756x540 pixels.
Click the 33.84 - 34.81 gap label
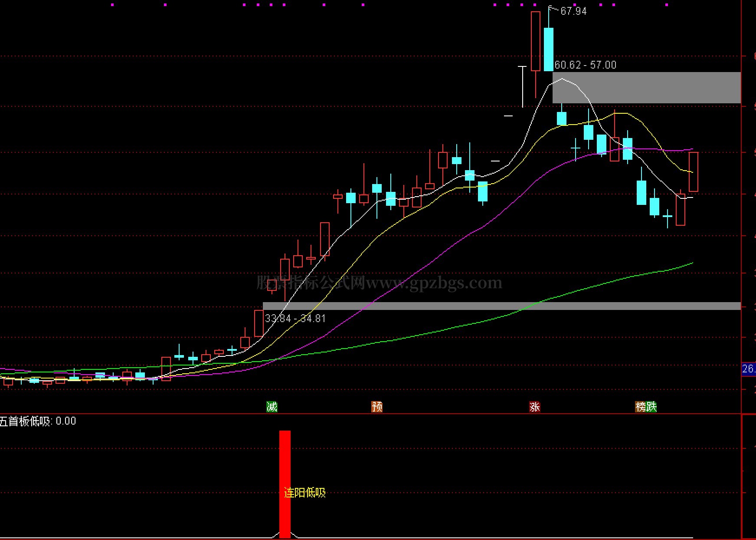295,319
